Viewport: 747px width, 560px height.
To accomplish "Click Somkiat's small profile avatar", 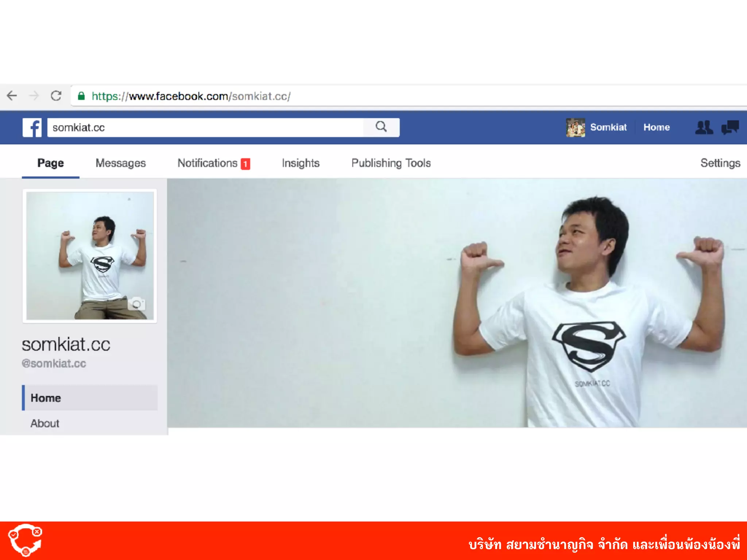I will coord(575,127).
